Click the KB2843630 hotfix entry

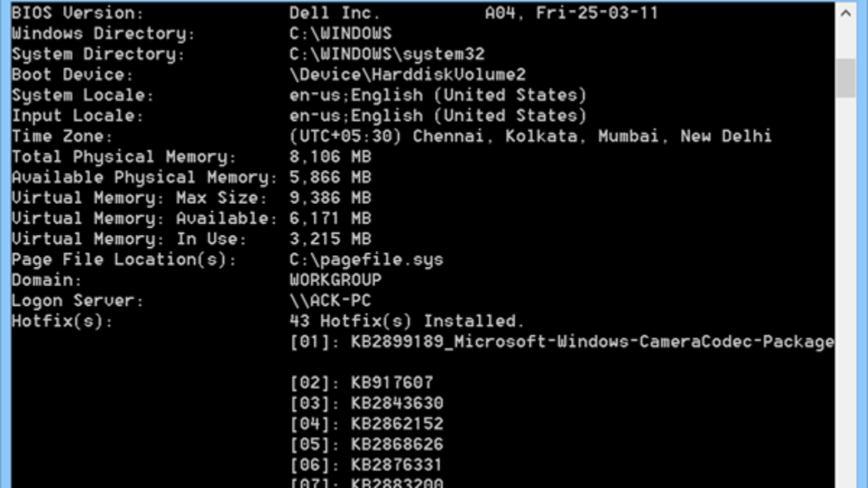pos(366,403)
